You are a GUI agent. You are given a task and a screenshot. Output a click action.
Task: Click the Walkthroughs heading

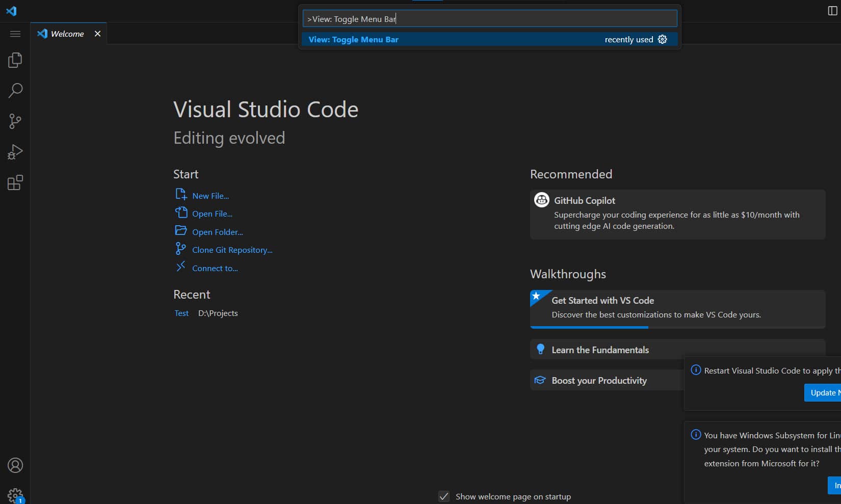click(568, 274)
